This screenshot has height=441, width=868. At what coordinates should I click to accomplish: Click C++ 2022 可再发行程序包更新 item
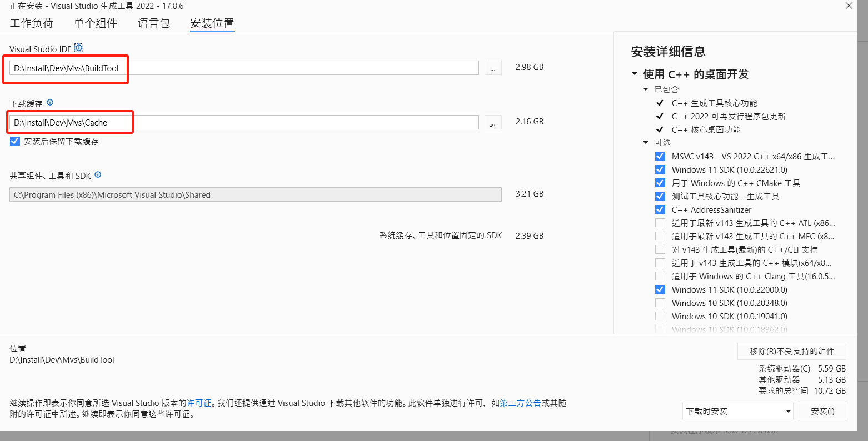pos(729,117)
